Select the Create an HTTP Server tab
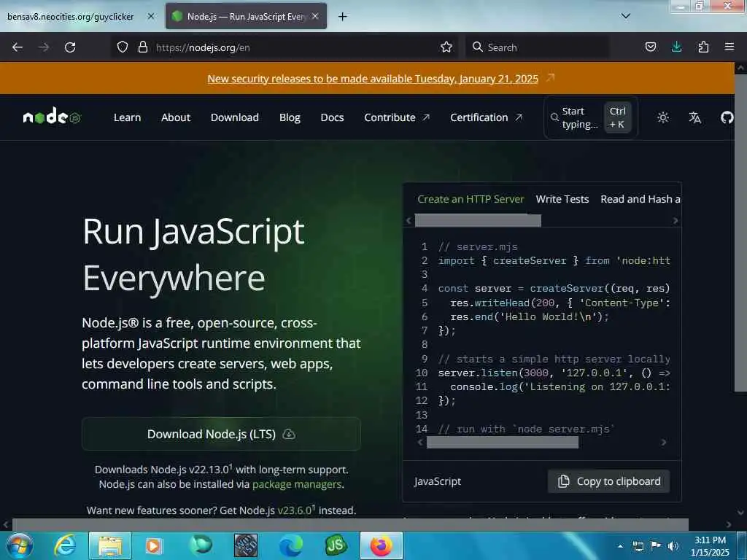Screen dimensions: 747x560 click(x=471, y=199)
